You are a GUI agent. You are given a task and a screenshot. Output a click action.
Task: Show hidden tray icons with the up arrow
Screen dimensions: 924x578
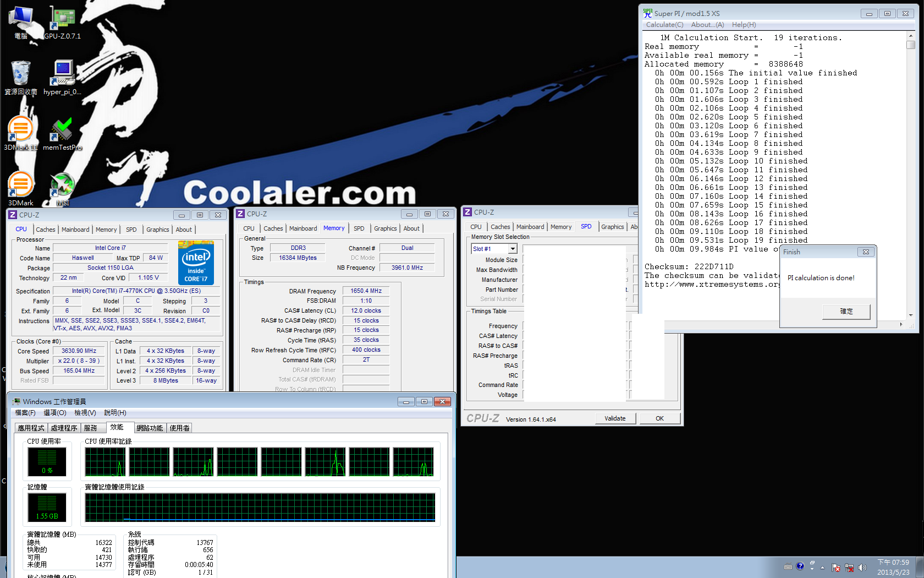click(x=823, y=568)
